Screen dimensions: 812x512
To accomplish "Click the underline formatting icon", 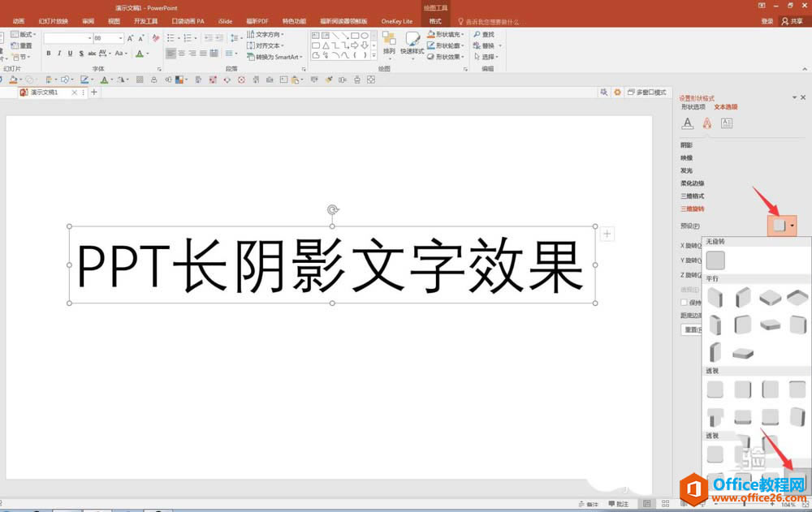I will (70, 54).
